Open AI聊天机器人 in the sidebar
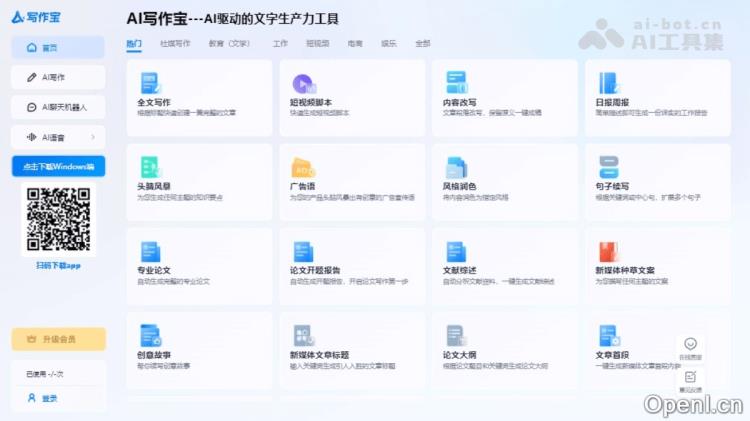Screen dimensions: 750x421 (58, 107)
